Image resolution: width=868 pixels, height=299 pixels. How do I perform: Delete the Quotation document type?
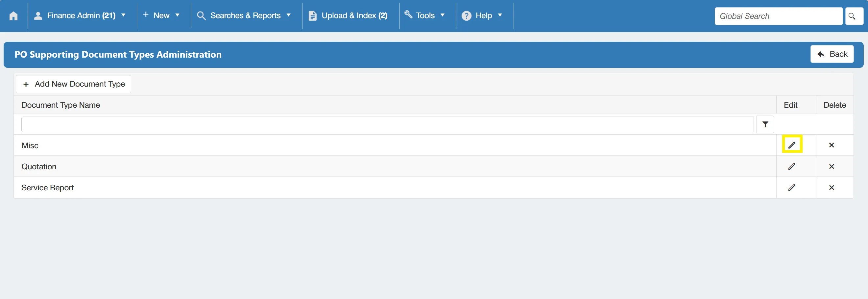click(831, 166)
